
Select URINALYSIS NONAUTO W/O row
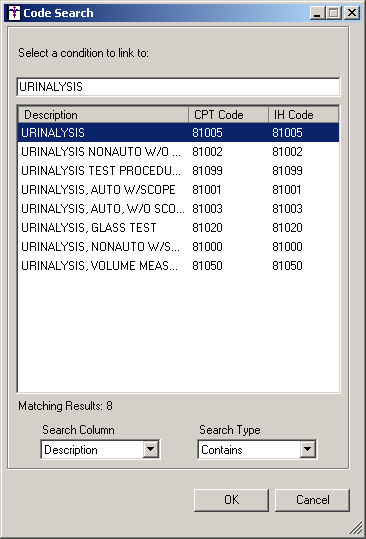[178, 152]
